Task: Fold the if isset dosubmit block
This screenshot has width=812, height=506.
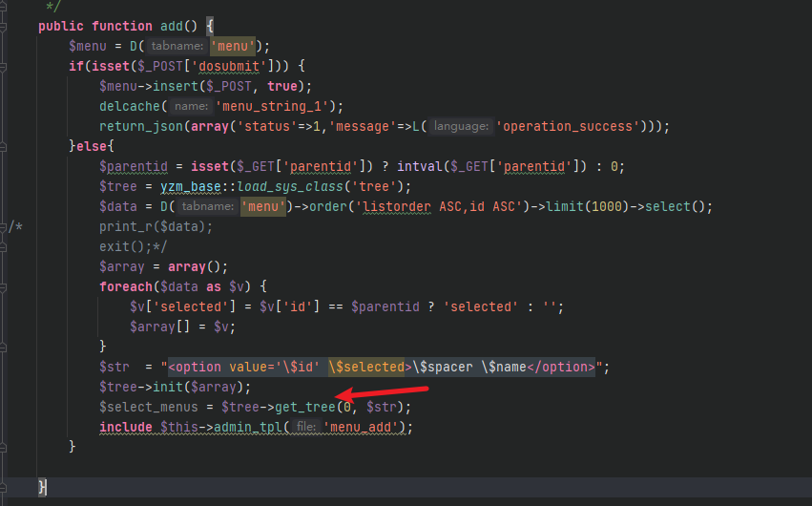Action: (x=4, y=67)
